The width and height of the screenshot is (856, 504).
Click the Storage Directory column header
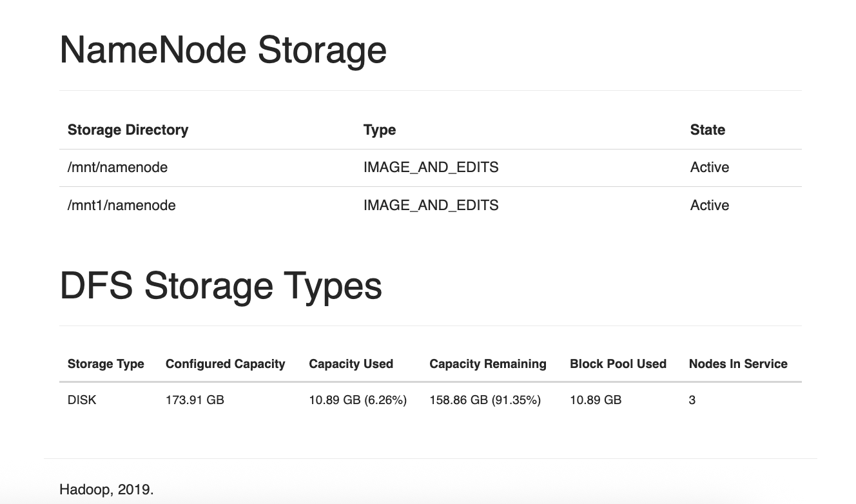coord(128,130)
